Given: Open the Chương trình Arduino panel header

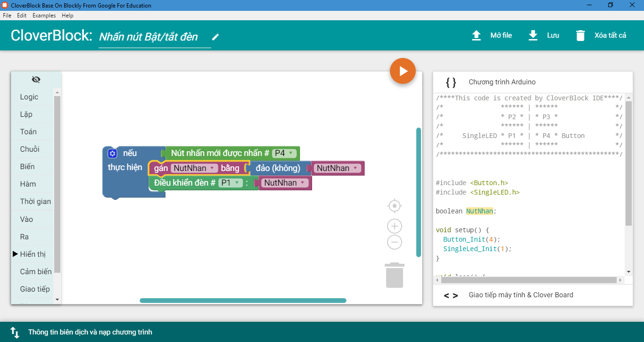Looking at the screenshot, I should coord(533,82).
